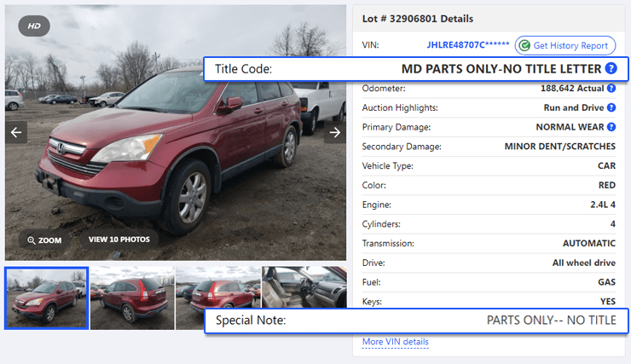The height and width of the screenshot is (364, 631).
Task: Open Odometer help question icon
Action: pyautogui.click(x=611, y=88)
